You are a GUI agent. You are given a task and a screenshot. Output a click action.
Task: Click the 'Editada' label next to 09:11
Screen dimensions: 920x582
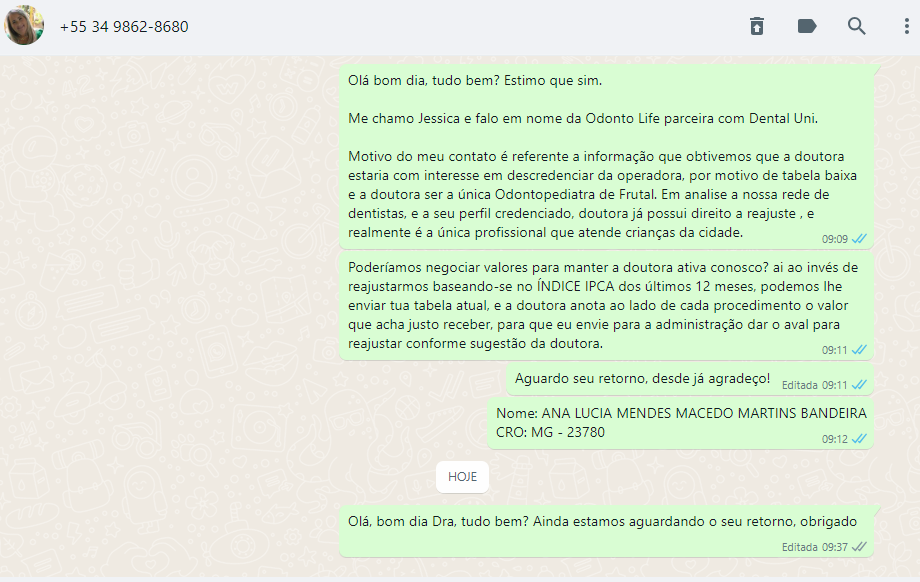(x=800, y=385)
